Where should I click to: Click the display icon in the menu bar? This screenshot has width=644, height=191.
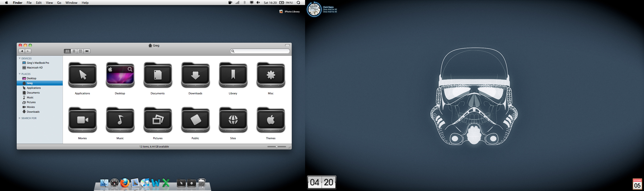point(252,2)
